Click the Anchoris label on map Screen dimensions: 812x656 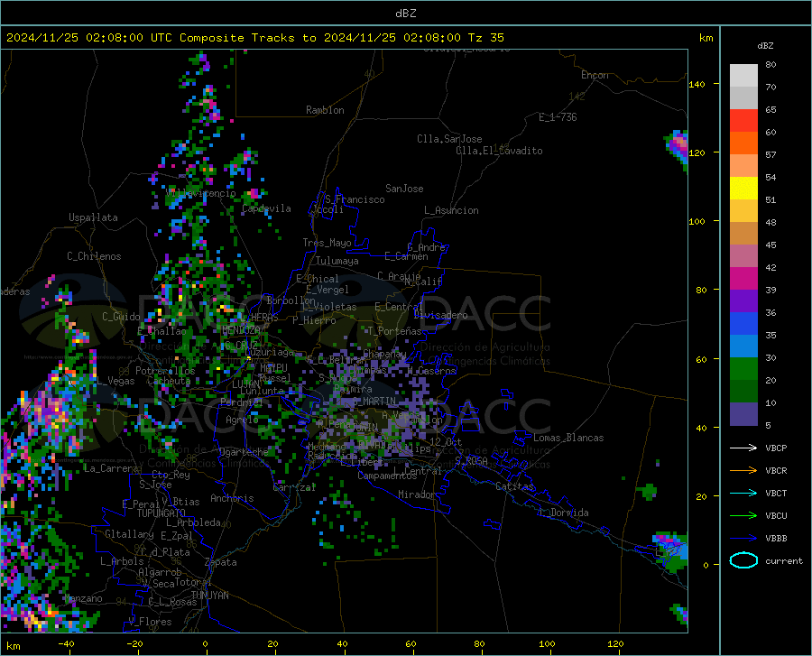point(232,498)
